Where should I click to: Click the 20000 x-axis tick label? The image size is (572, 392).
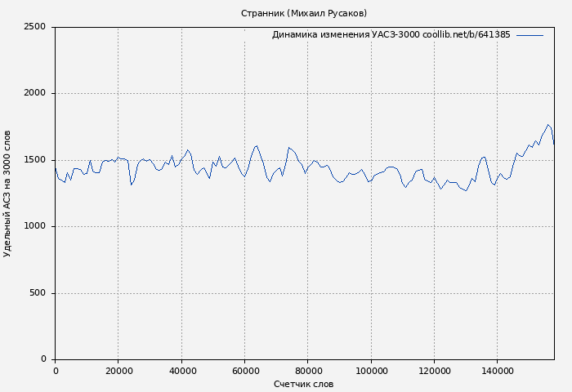[x=118, y=371]
